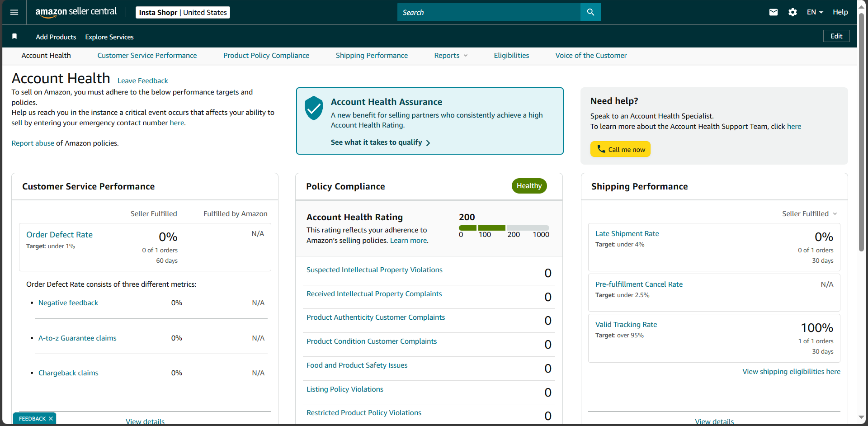Click in the Search input field
Screen dimensions: 868x426
[x=489, y=12]
